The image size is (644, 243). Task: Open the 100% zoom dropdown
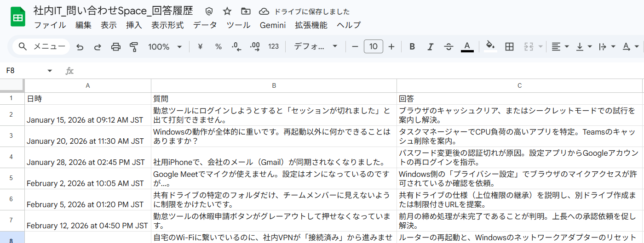[x=165, y=46]
